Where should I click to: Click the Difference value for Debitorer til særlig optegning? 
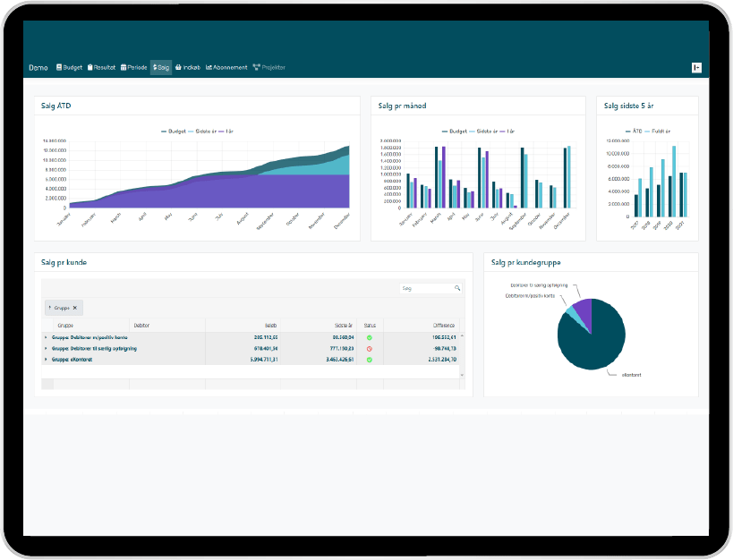tap(445, 349)
